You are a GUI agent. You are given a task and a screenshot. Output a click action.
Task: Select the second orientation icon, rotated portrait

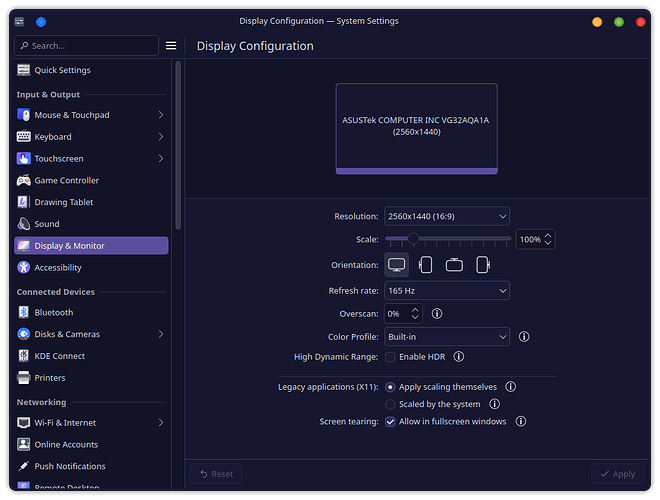click(x=426, y=265)
